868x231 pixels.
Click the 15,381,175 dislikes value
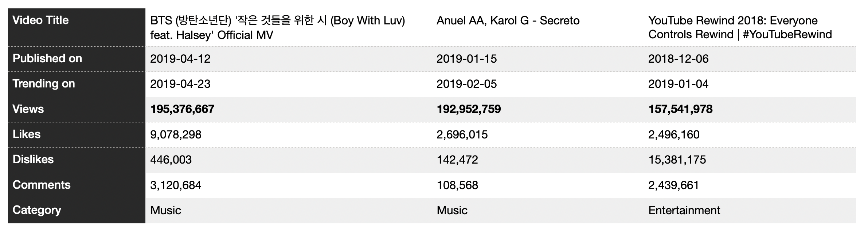pos(677,160)
